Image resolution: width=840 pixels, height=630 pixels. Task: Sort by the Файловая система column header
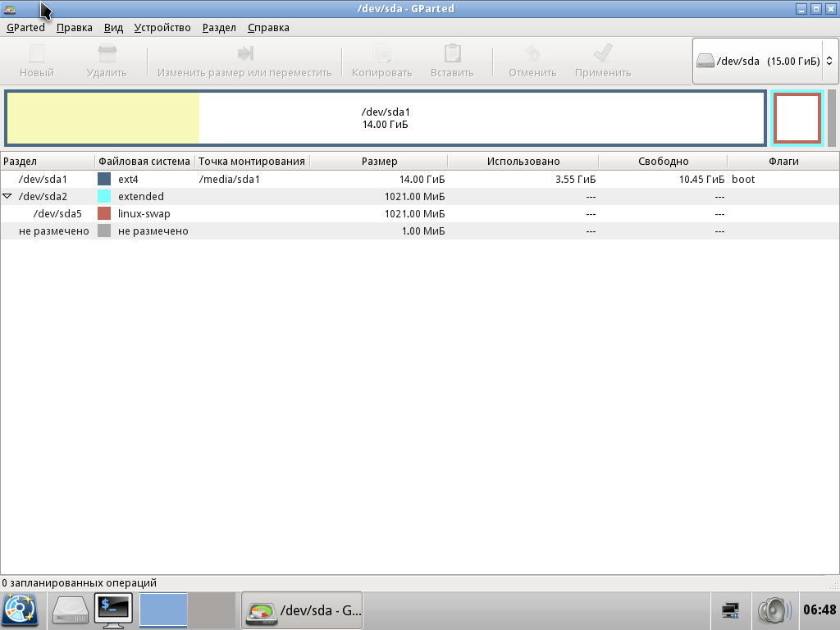(144, 162)
